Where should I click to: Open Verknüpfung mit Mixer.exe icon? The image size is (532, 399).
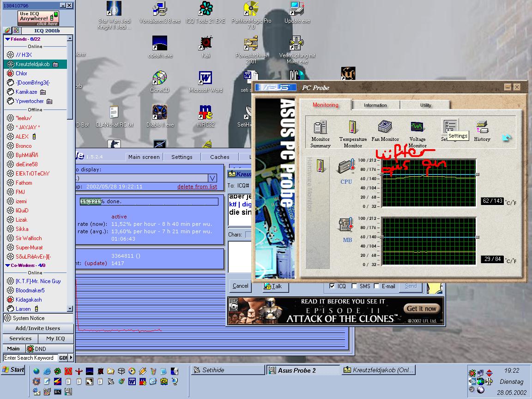coord(297,49)
